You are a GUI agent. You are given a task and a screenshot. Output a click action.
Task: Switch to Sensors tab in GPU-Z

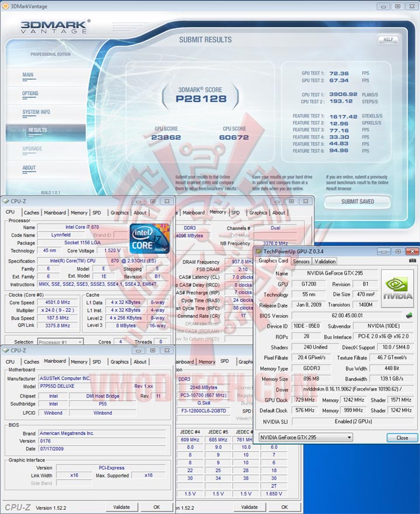[x=301, y=261]
